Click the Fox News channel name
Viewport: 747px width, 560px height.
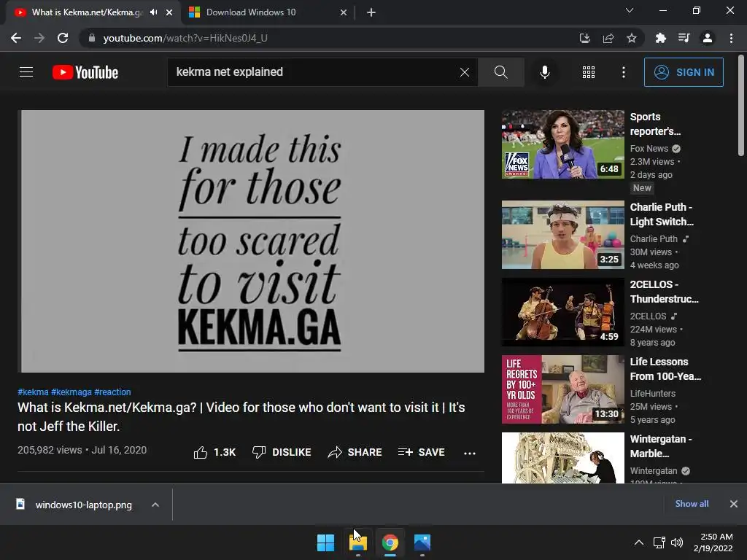pos(649,149)
